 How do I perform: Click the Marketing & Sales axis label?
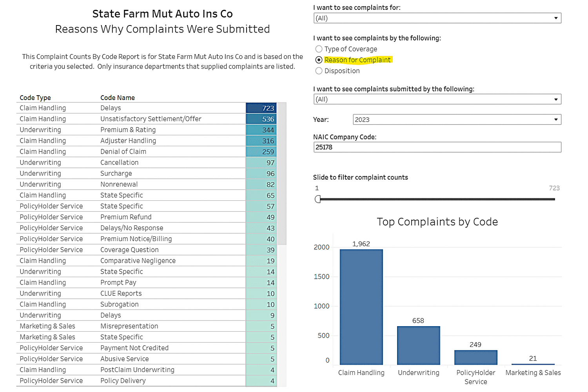tap(533, 372)
